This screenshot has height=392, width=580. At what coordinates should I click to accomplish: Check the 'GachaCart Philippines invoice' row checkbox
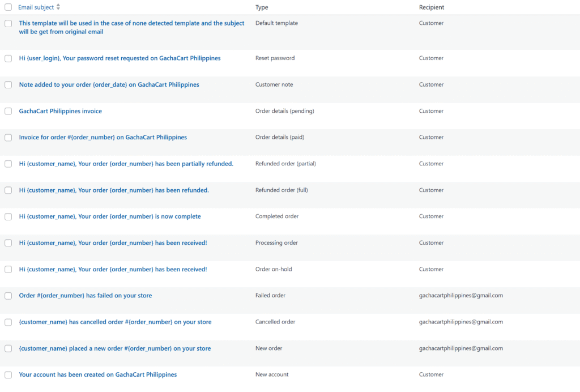click(8, 112)
